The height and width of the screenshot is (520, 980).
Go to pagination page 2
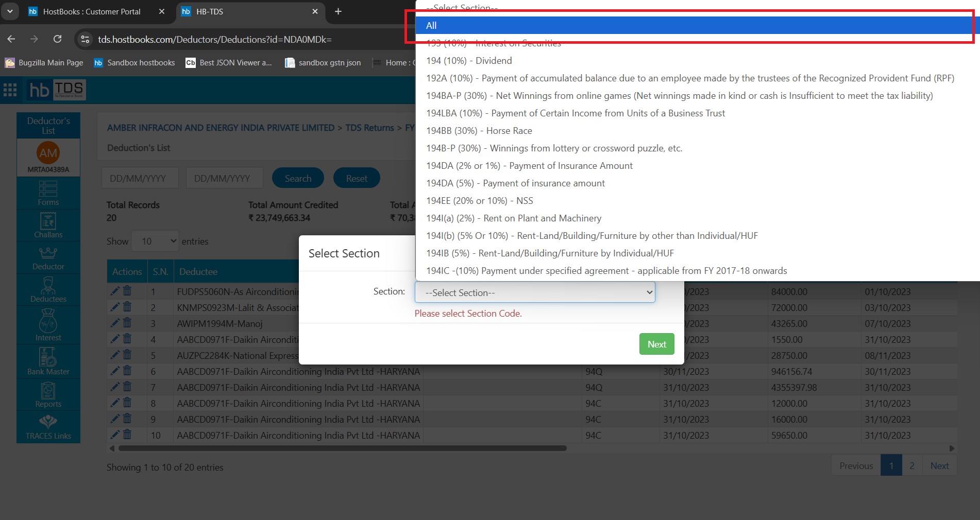(911, 465)
